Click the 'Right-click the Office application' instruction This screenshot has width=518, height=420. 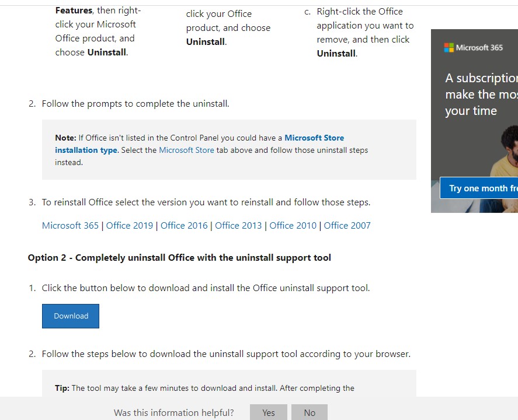pos(365,32)
